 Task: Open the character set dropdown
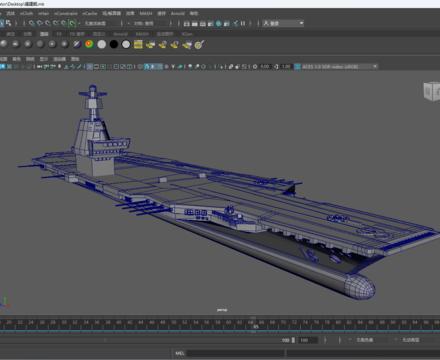[365, 340]
